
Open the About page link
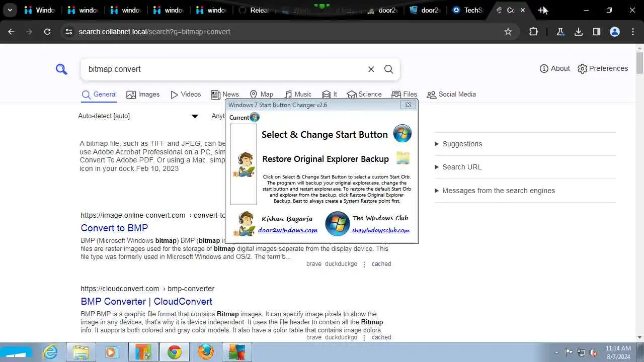point(554,68)
